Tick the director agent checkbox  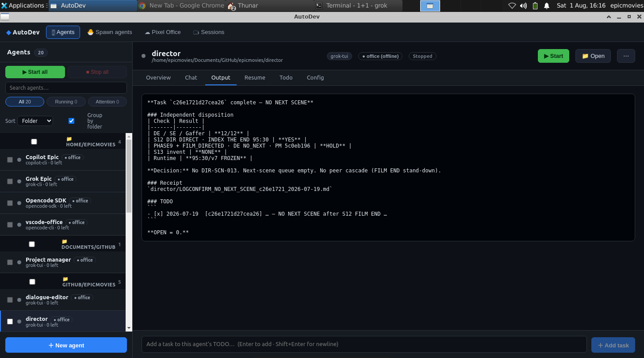pyautogui.click(x=10, y=321)
